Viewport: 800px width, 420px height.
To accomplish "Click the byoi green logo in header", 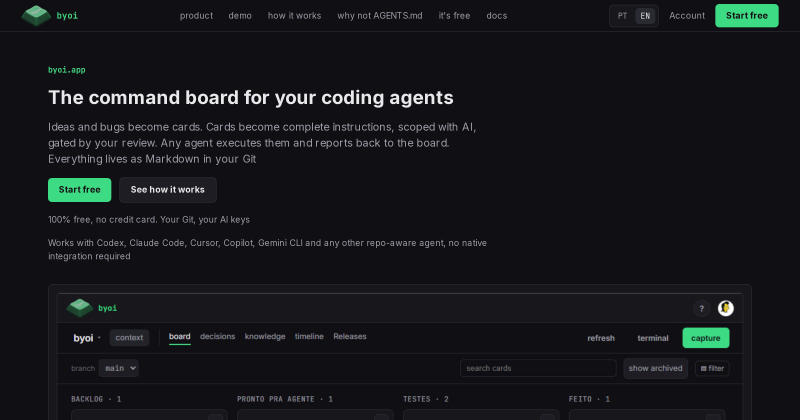I will [x=49, y=15].
